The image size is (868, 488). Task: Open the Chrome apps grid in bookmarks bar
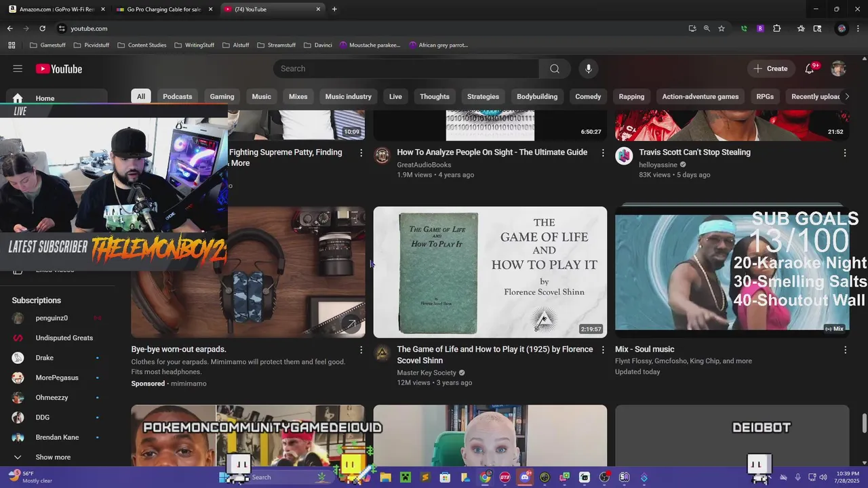12,45
